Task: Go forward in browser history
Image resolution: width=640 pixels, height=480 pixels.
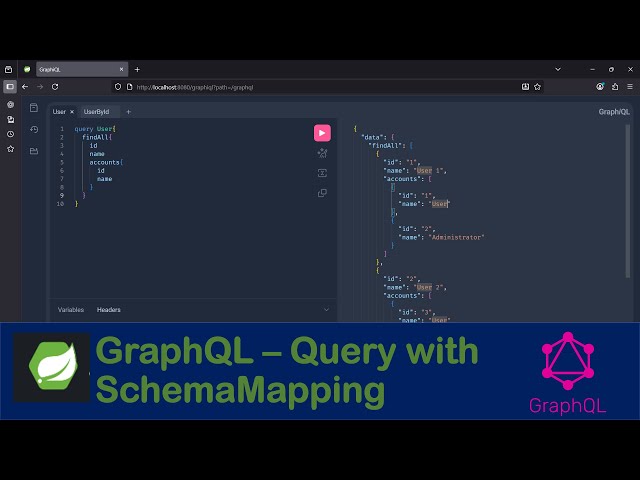Action: tap(40, 87)
